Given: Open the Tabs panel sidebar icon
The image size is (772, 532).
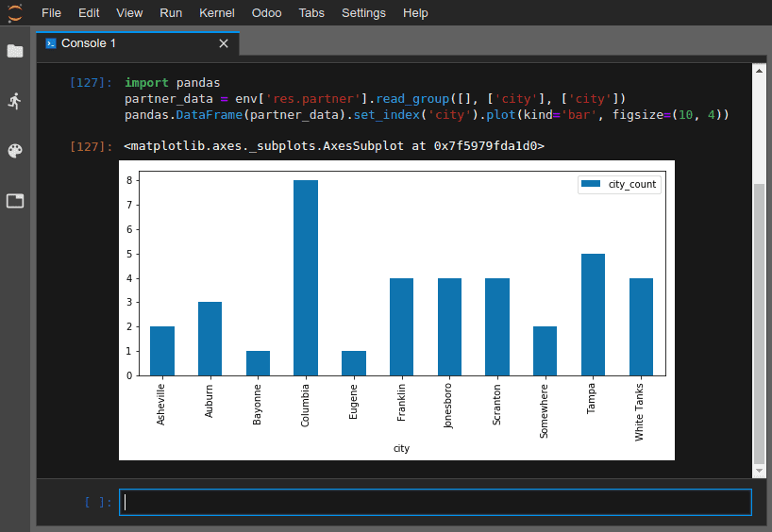Looking at the screenshot, I should pyautogui.click(x=15, y=201).
